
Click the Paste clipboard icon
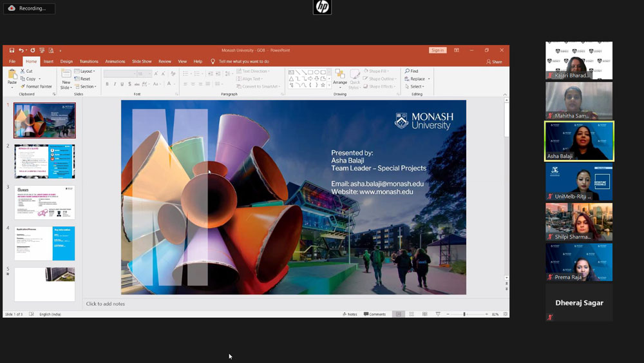tap(12, 74)
